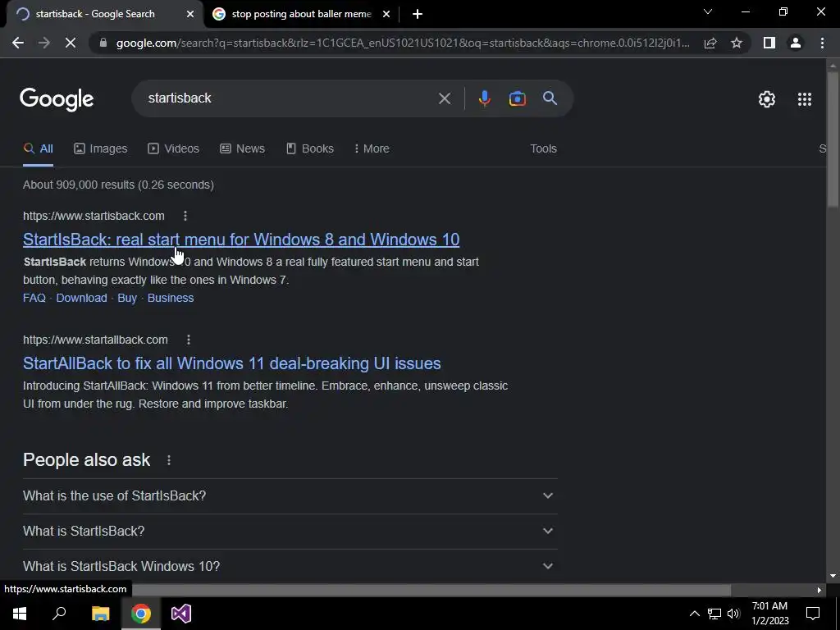Switch to the Images results tab
The image size is (840, 630).
(x=101, y=149)
